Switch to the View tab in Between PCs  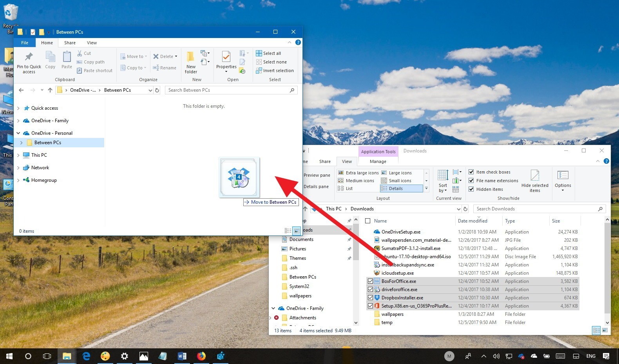[92, 43]
